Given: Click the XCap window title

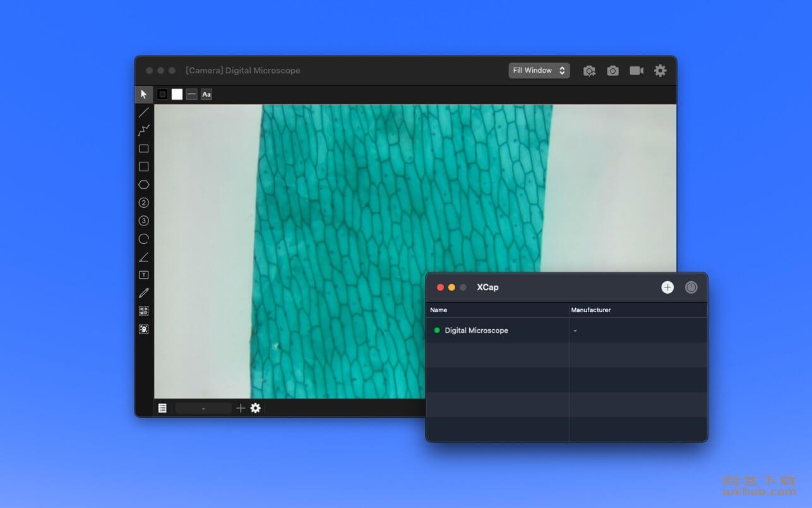Looking at the screenshot, I should click(x=487, y=287).
